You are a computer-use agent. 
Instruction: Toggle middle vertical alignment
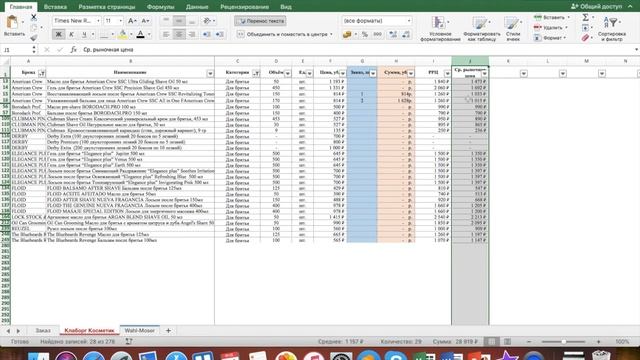(x=179, y=20)
